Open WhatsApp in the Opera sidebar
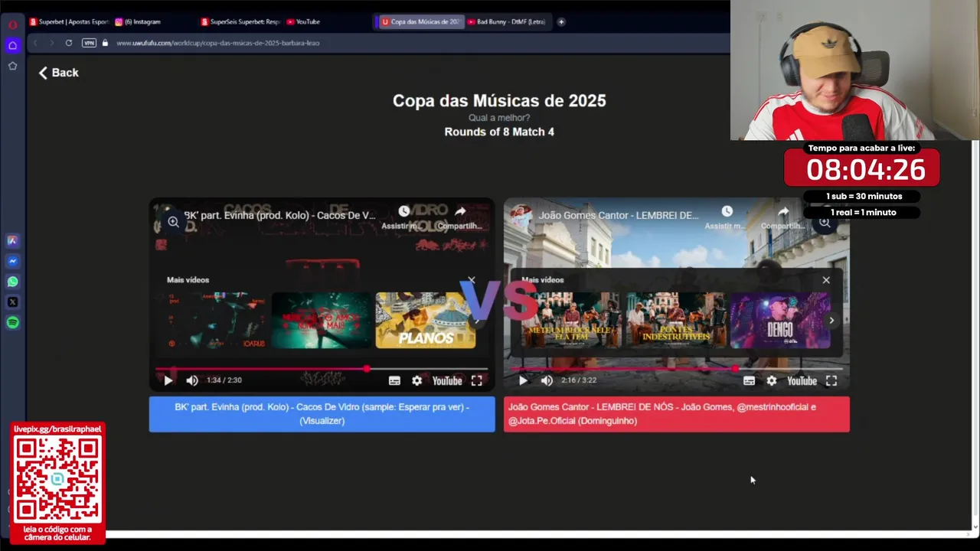 (12, 282)
